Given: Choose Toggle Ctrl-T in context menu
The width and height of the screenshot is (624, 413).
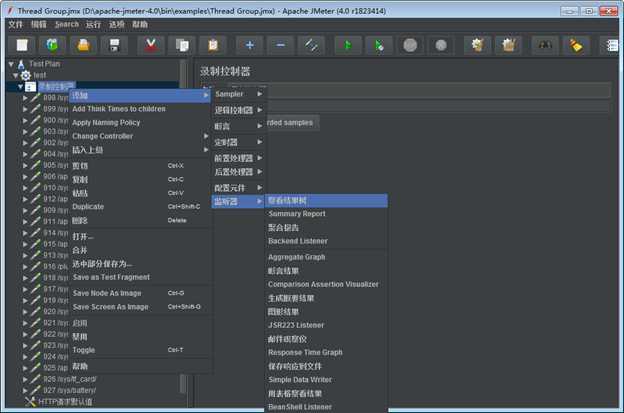Looking at the screenshot, I should tap(140, 350).
